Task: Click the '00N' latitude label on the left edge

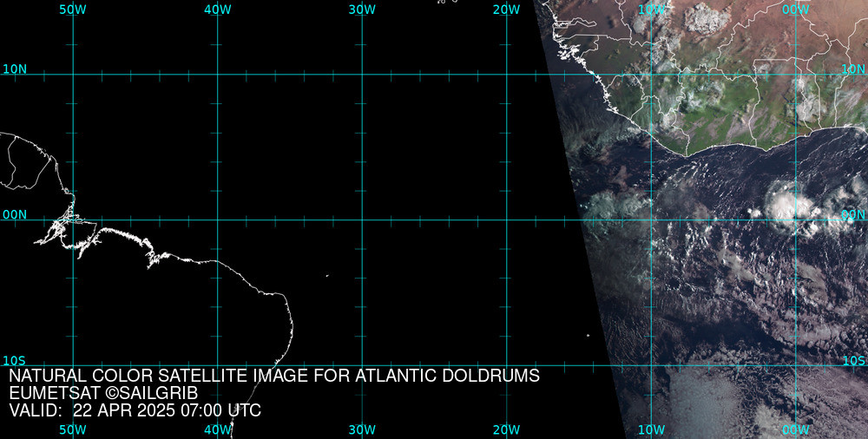Action: [x=15, y=215]
